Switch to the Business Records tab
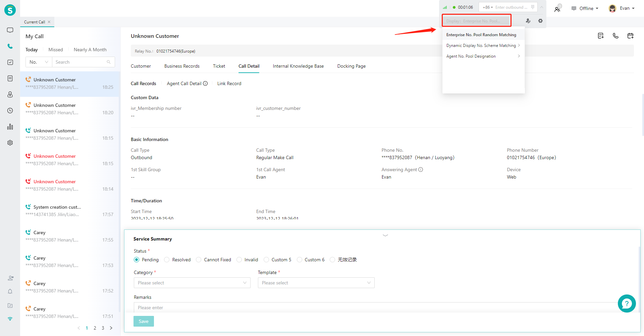This screenshot has width=644, height=336. point(182,66)
